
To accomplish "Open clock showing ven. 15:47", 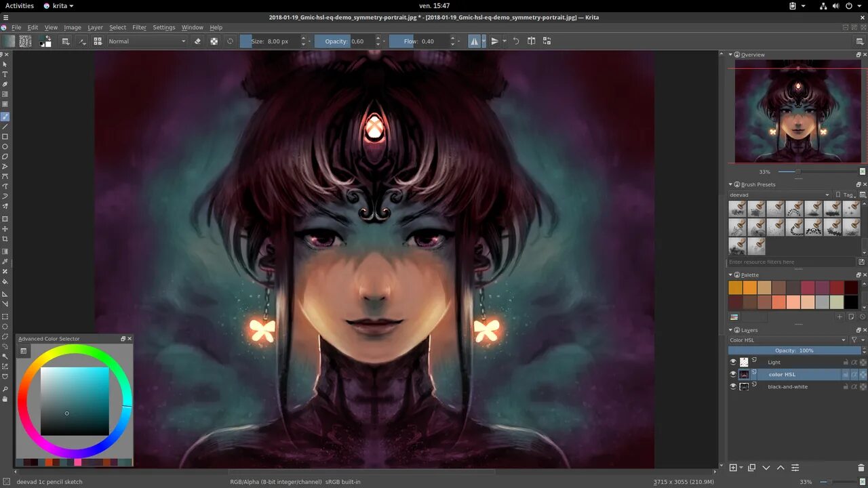I will point(434,5).
